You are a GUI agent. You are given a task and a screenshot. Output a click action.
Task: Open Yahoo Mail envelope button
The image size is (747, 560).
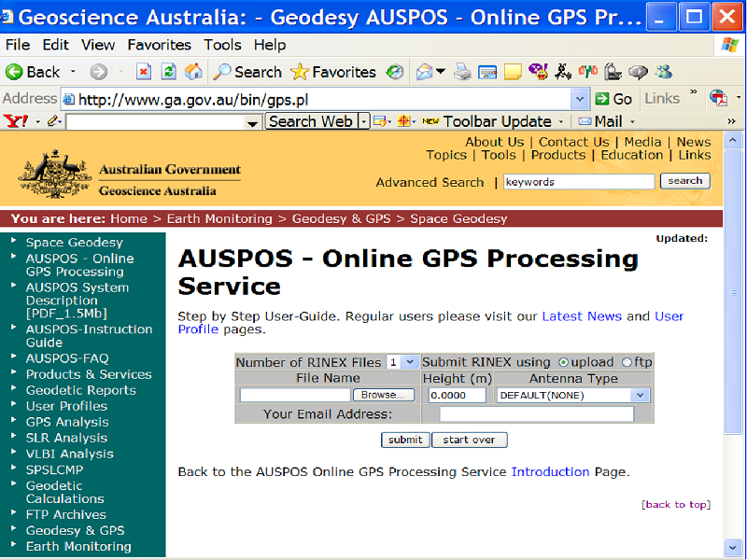point(600,121)
